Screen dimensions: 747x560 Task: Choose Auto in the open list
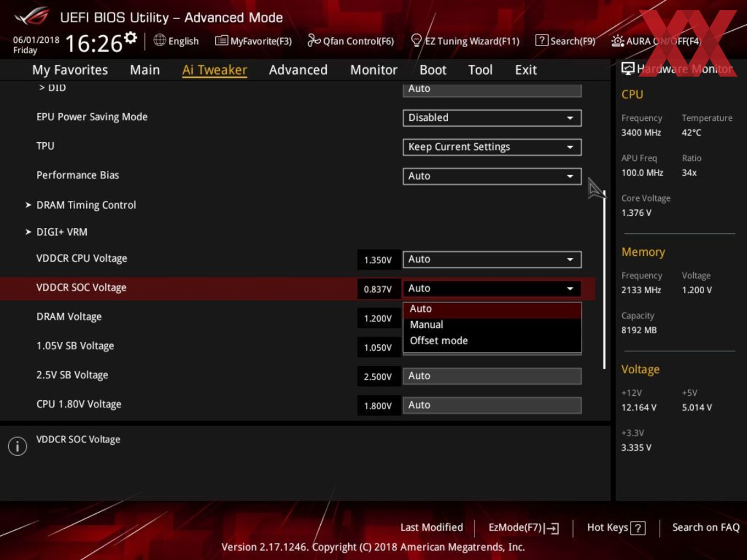click(492, 309)
